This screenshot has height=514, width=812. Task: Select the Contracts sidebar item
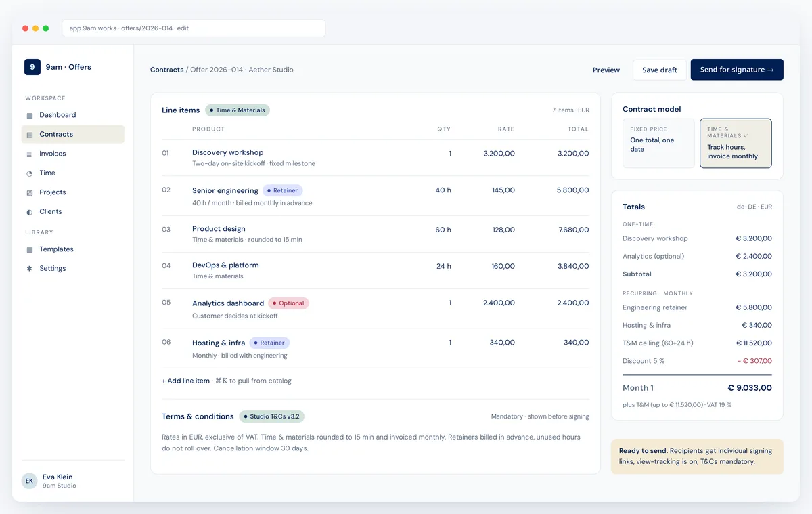pos(73,134)
